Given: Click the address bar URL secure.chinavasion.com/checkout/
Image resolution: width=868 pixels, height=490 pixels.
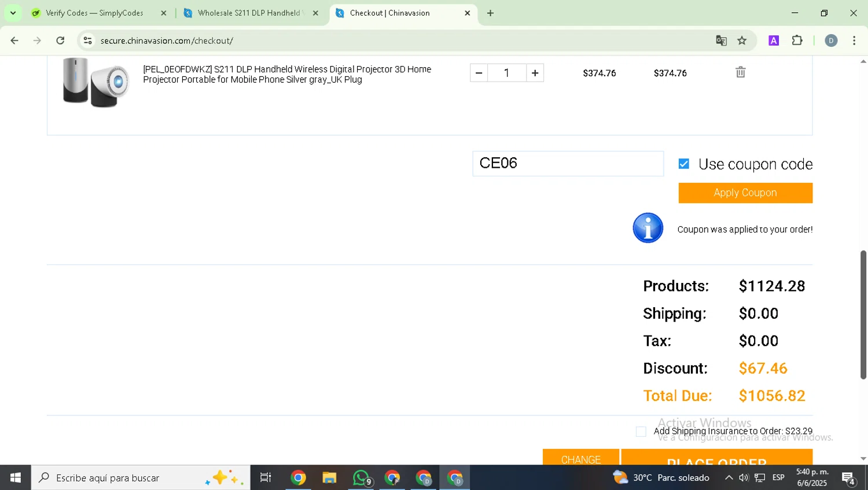Looking at the screenshot, I should click(167, 40).
